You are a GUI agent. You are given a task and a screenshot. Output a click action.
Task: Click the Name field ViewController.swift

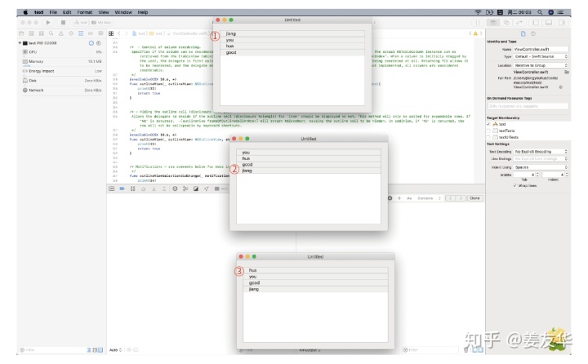[541, 49]
